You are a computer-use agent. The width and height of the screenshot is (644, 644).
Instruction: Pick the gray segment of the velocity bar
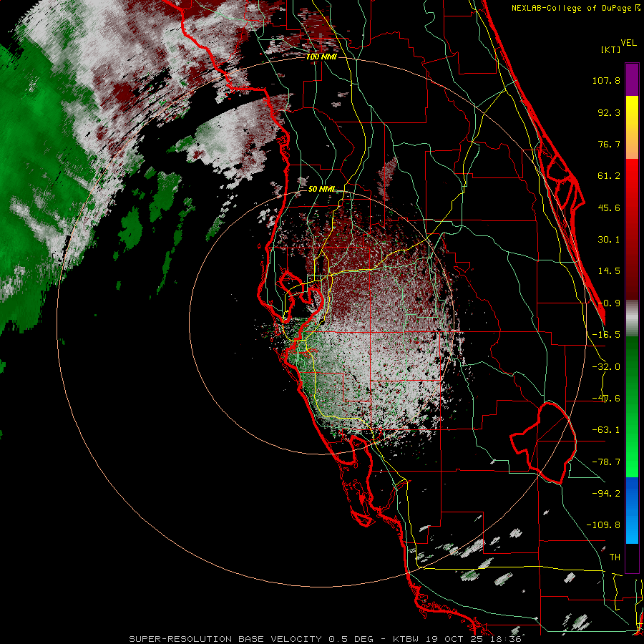[x=632, y=318]
